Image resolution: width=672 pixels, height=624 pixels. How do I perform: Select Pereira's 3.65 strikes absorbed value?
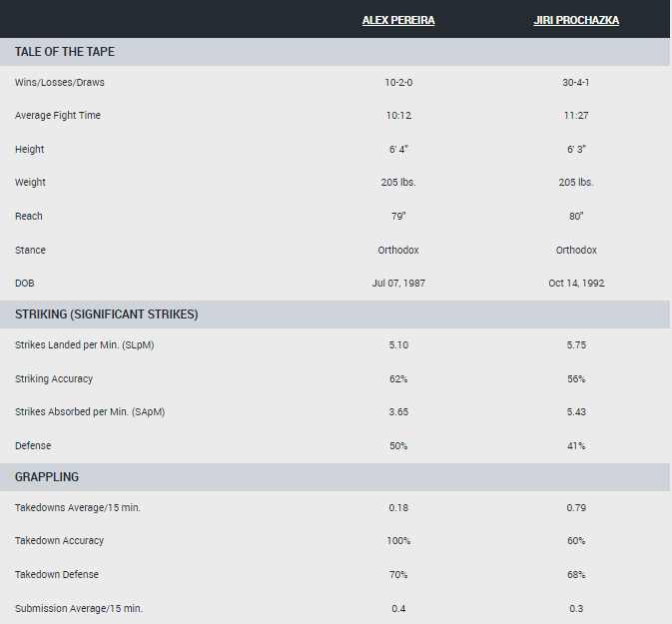coord(398,412)
